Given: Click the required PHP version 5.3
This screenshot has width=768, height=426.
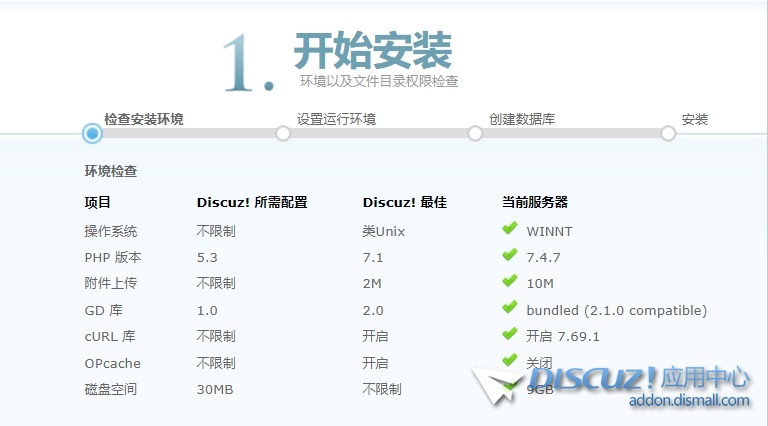Looking at the screenshot, I should (207, 258).
